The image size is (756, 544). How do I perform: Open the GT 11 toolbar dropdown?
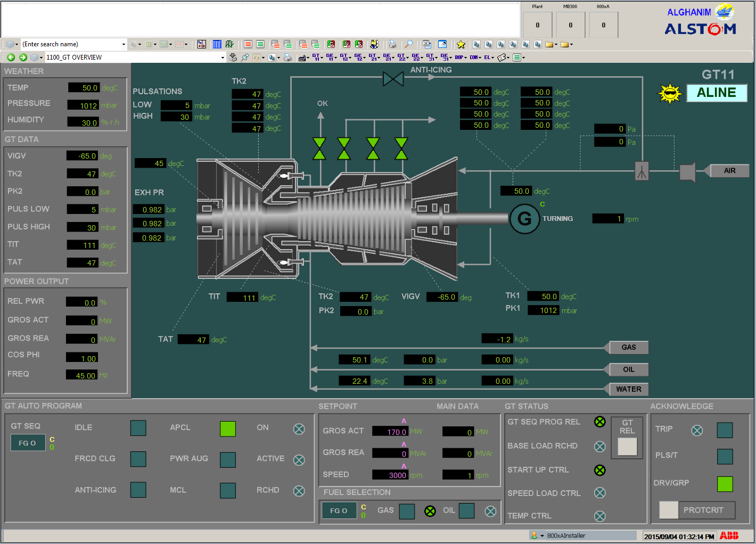(317, 57)
